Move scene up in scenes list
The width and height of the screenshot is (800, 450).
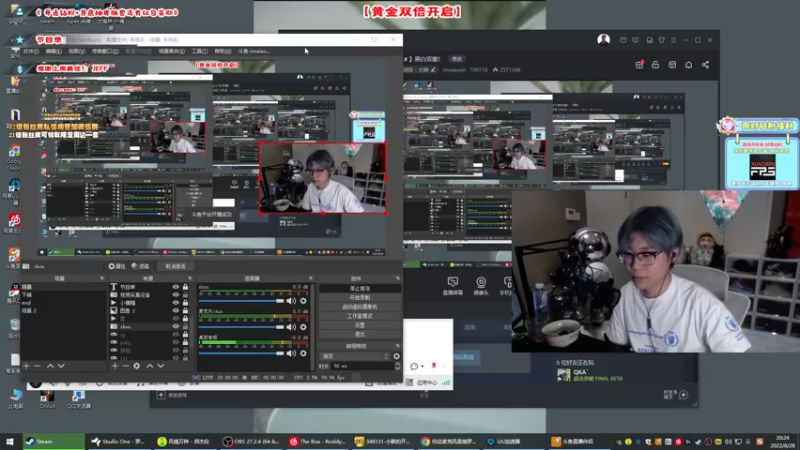click(50, 366)
